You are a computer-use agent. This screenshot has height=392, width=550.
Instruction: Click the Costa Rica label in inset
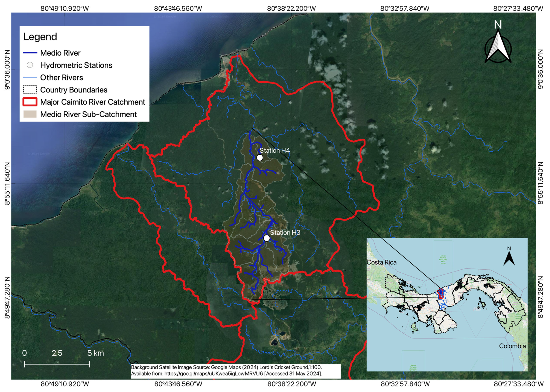coord(382,262)
